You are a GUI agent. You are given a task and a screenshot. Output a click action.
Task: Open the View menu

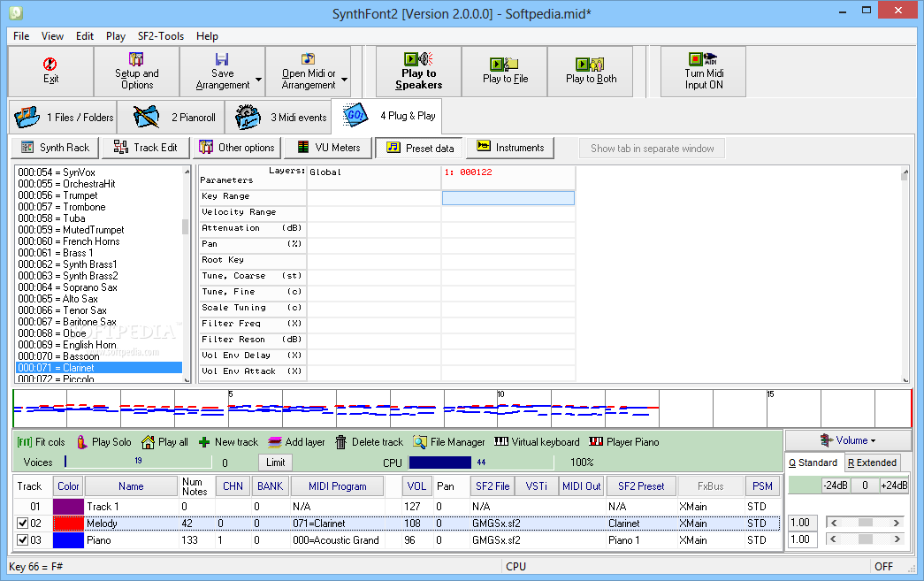pos(52,36)
